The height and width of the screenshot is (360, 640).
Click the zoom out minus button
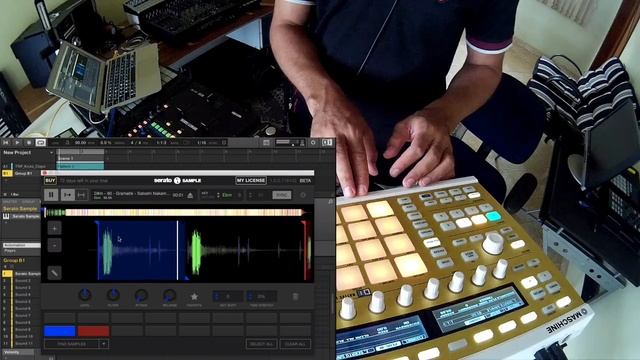tap(54, 245)
